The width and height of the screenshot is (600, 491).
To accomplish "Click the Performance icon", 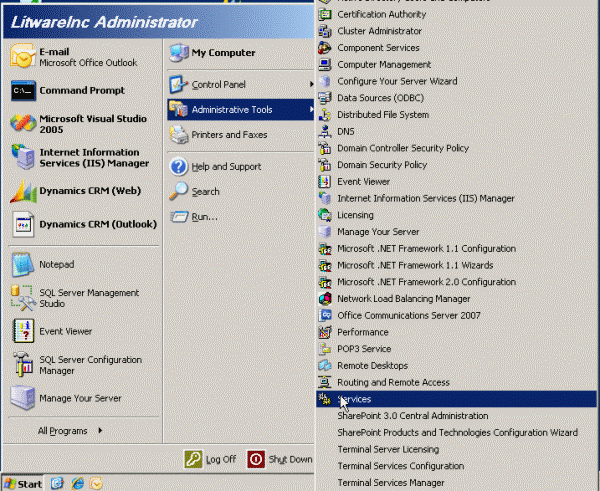I will click(x=325, y=332).
